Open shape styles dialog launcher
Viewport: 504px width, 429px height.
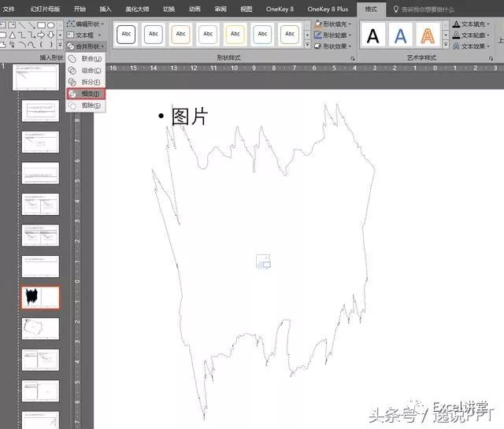tap(353, 58)
